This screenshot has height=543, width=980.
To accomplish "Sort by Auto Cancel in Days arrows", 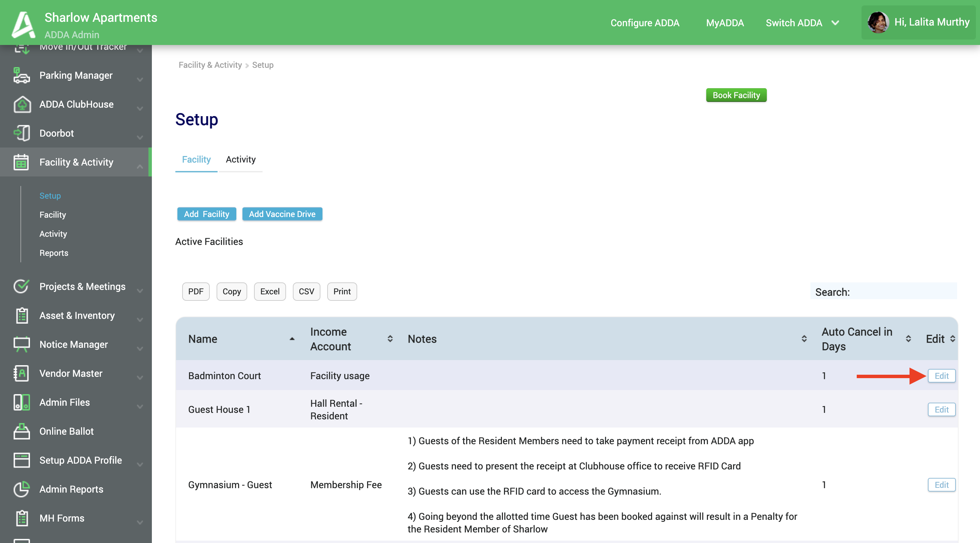I will pyautogui.click(x=908, y=339).
